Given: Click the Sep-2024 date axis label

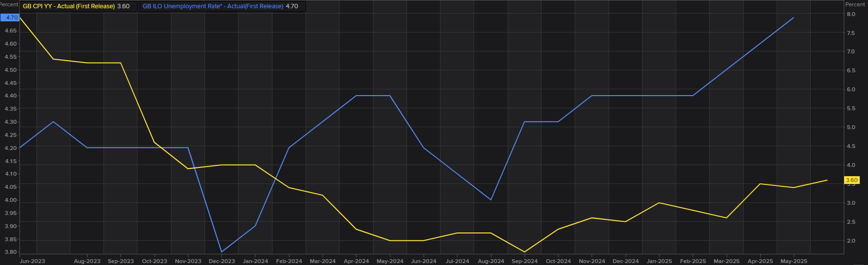Looking at the screenshot, I should [x=525, y=261].
